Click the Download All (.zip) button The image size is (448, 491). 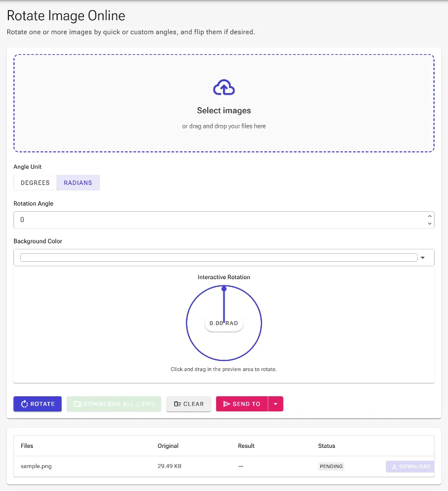pos(114,404)
